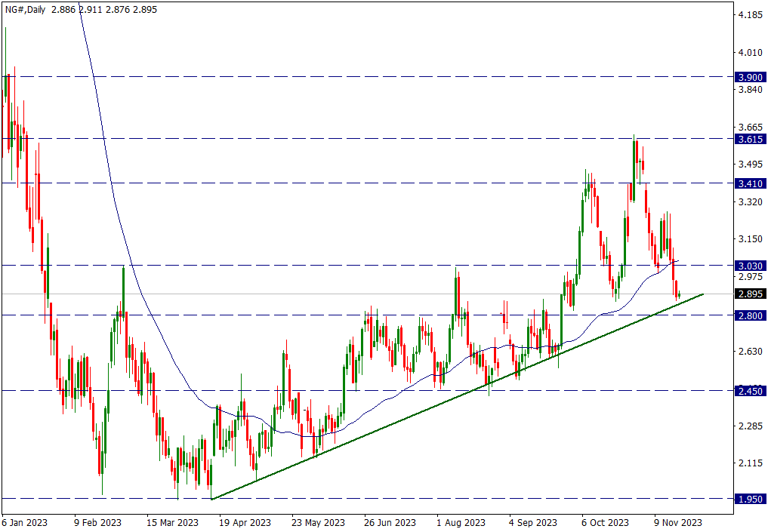
Task: Select the 2.450 price level label
Action: [751, 391]
